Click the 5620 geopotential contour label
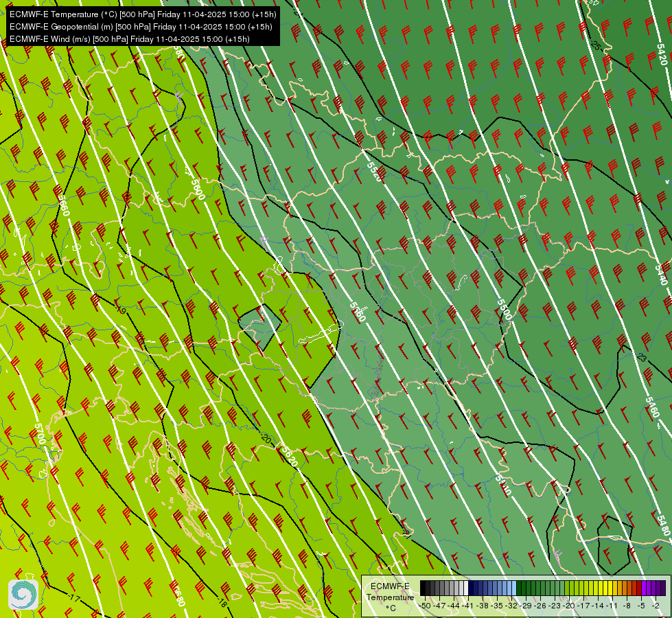This screenshot has width=672, height=618. tap(289, 457)
